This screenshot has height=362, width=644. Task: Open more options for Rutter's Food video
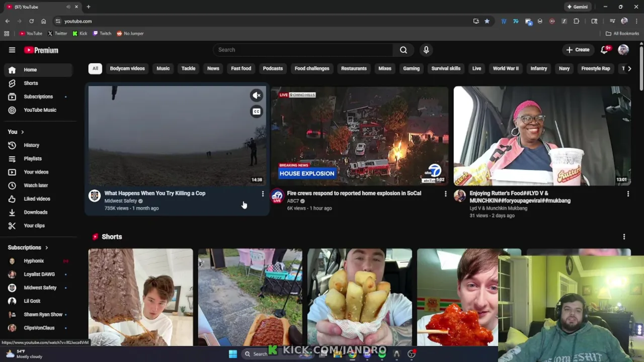click(x=628, y=194)
